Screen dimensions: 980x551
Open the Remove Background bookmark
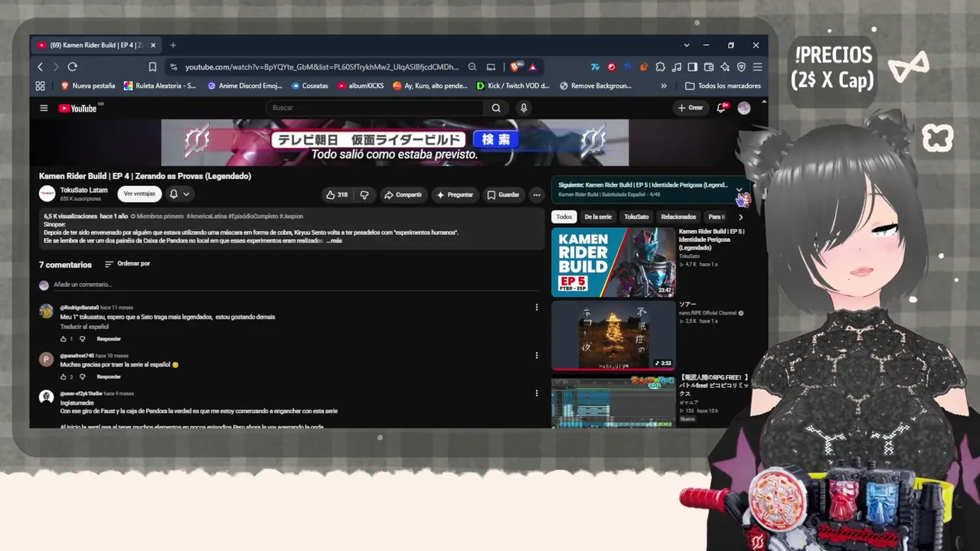(596, 86)
